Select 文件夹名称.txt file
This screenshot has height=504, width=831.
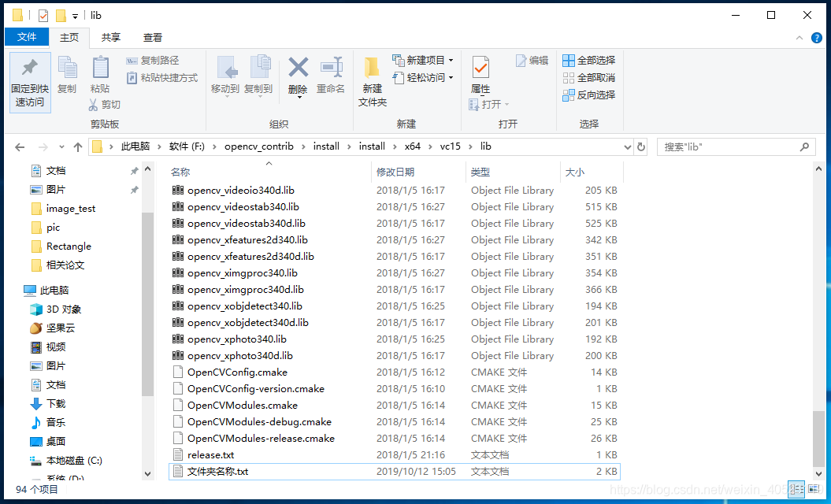coord(394,471)
